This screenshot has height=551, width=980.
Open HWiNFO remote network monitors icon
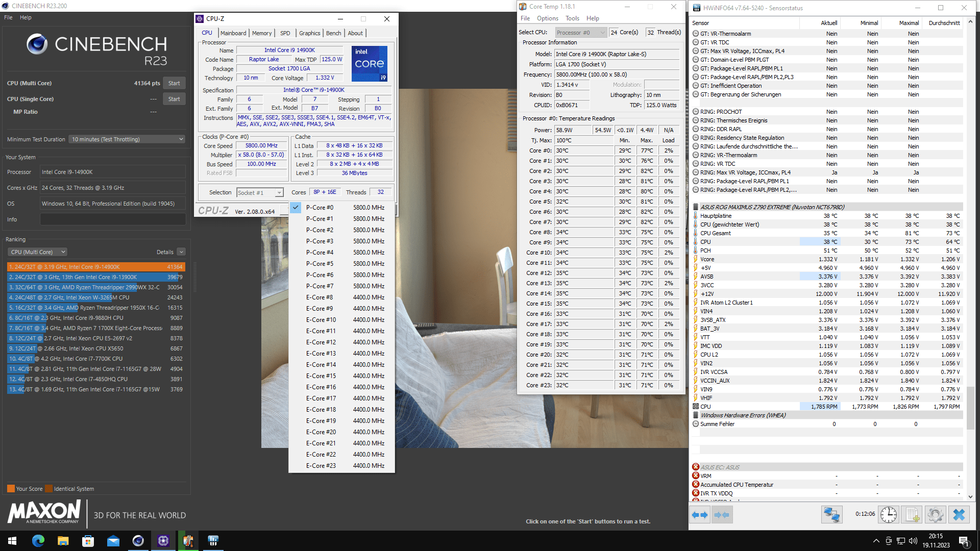click(831, 515)
